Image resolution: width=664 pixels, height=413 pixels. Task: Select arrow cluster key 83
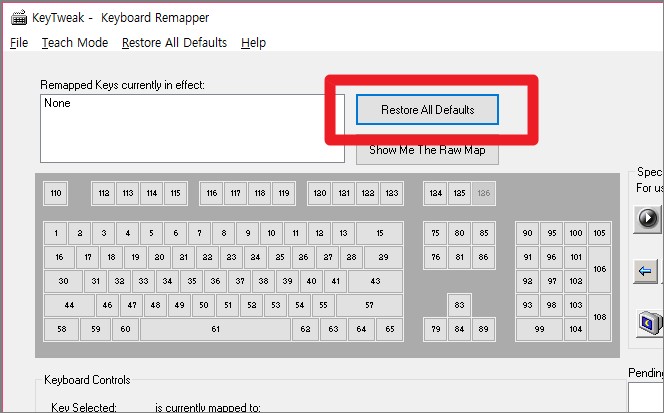pos(459,304)
